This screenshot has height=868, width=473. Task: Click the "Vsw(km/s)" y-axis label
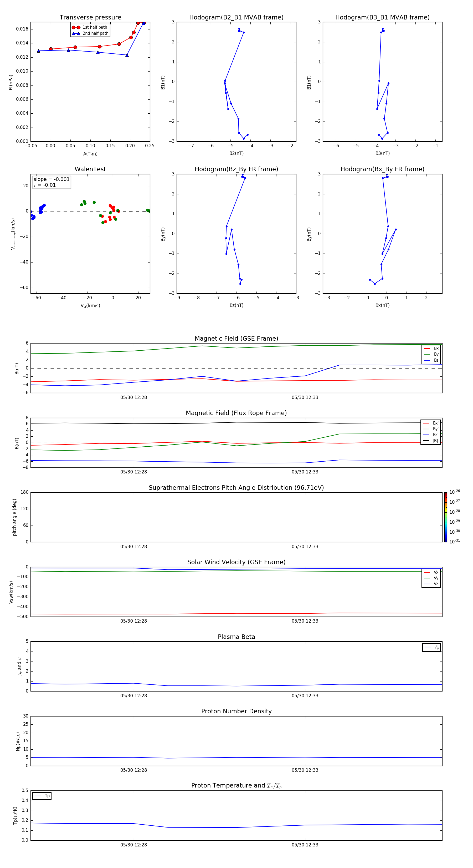(x=11, y=592)
